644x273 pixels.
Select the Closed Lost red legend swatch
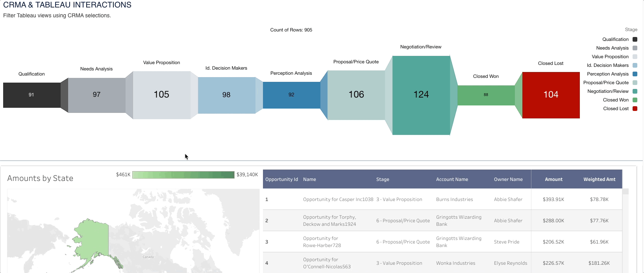point(635,109)
